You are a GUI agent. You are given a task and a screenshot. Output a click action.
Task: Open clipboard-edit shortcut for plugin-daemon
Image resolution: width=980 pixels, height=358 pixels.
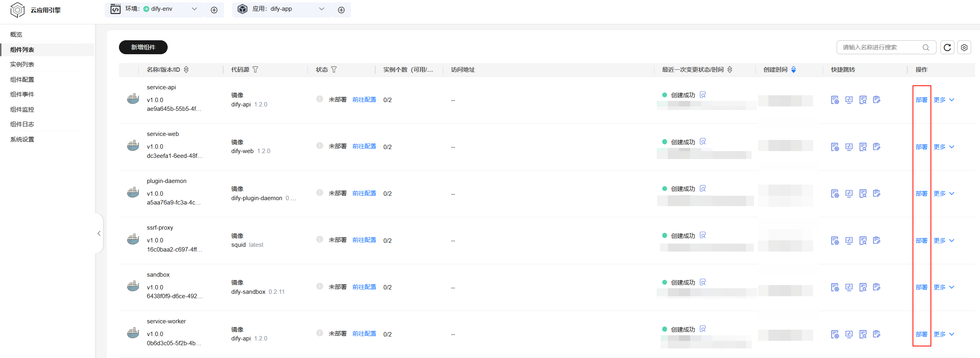pyautogui.click(x=877, y=193)
